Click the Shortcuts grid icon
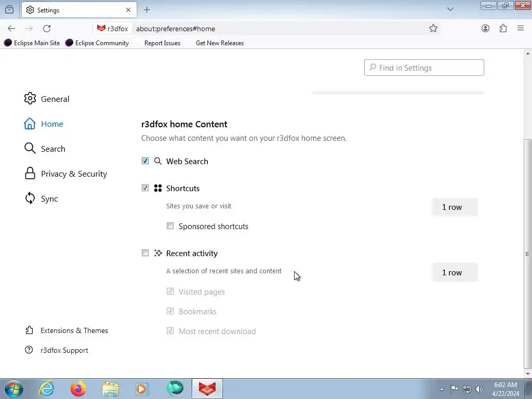This screenshot has height=399, width=532. [x=158, y=188]
